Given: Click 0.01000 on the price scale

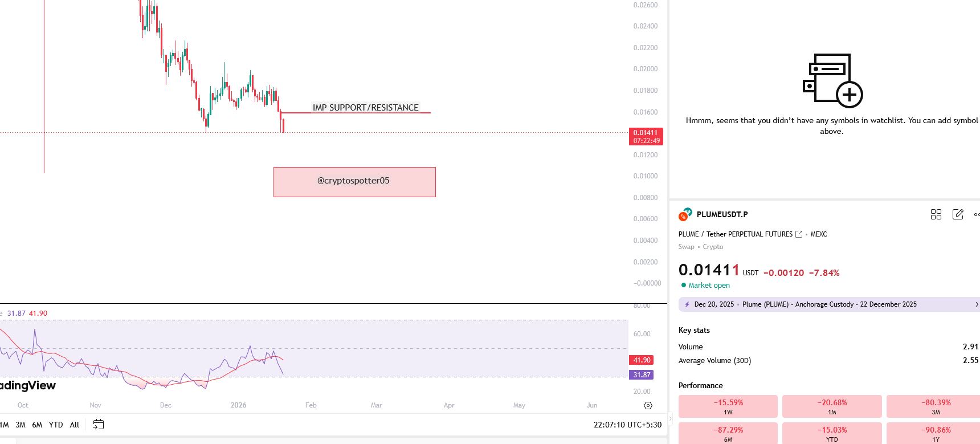Looking at the screenshot, I should 646,176.
